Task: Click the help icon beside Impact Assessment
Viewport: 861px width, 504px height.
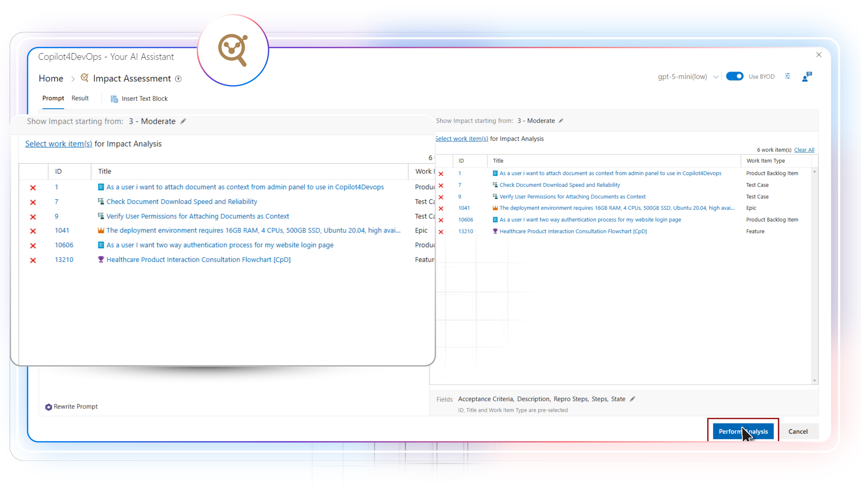Action: pyautogui.click(x=178, y=79)
